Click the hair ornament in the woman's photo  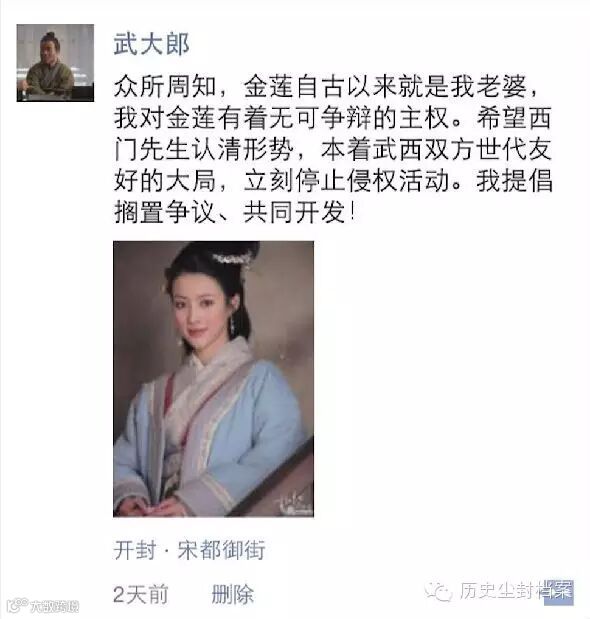coord(233,261)
